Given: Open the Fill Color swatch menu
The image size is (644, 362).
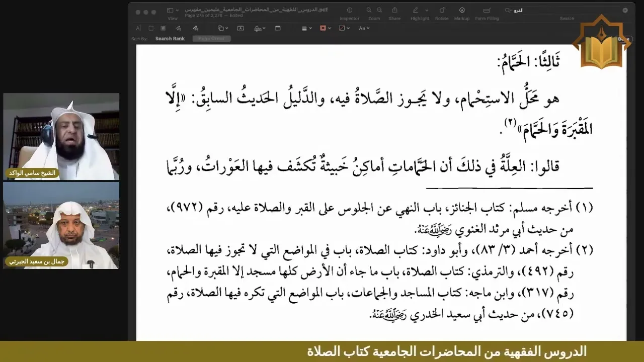Looking at the screenshot, I should (345, 29).
